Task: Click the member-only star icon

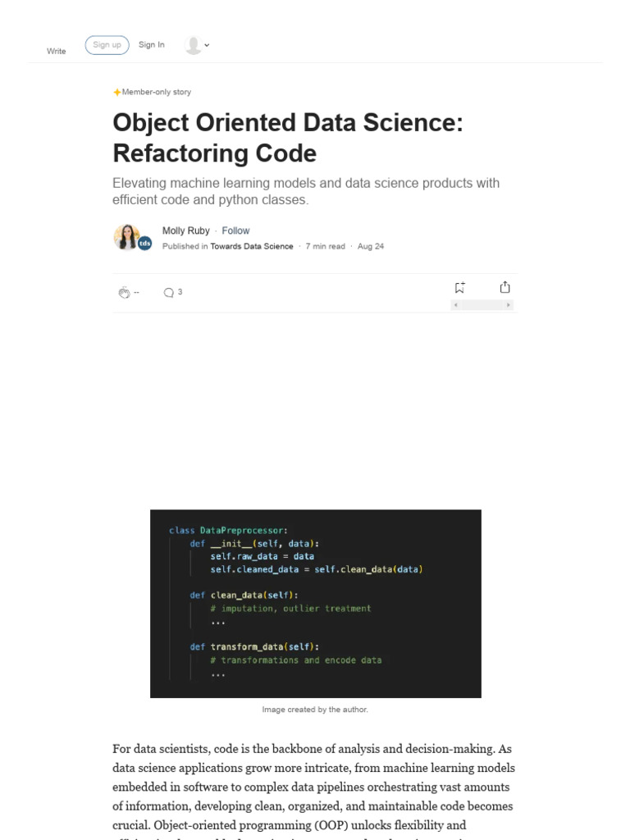Action: (x=116, y=92)
